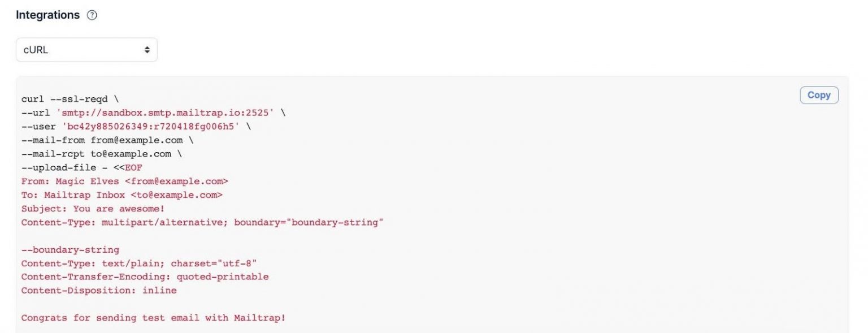This screenshot has height=333, width=868.
Task: Click the Integrations section heading
Action: point(47,15)
